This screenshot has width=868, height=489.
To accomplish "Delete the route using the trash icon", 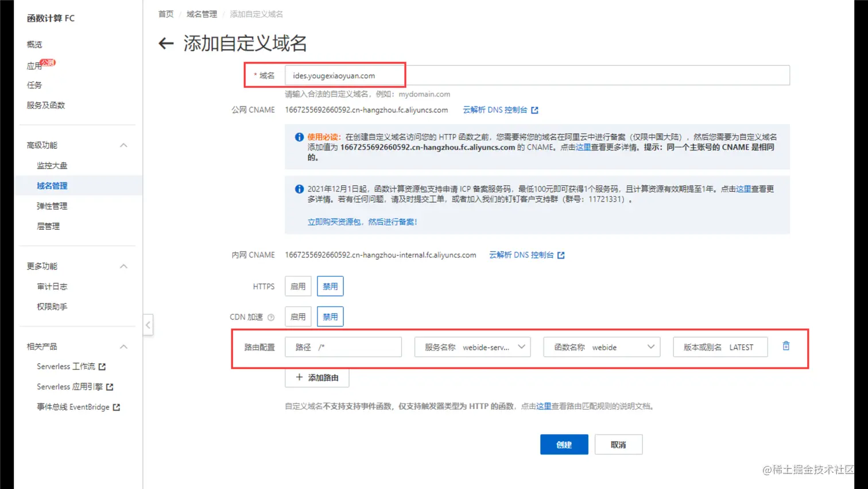I will coord(786,346).
